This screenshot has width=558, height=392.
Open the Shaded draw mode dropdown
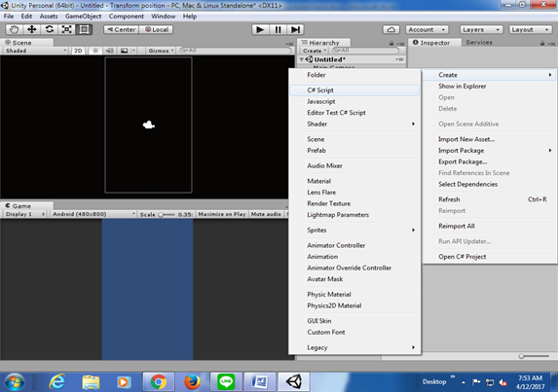(36, 51)
